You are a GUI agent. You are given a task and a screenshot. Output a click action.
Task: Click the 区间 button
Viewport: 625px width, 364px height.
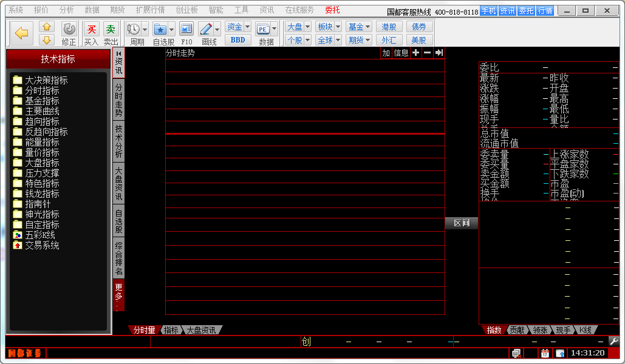coord(462,223)
